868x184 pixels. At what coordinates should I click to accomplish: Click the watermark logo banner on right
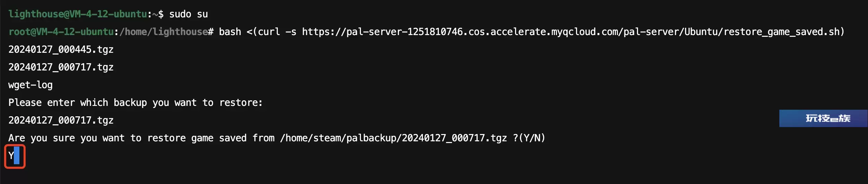click(823, 118)
